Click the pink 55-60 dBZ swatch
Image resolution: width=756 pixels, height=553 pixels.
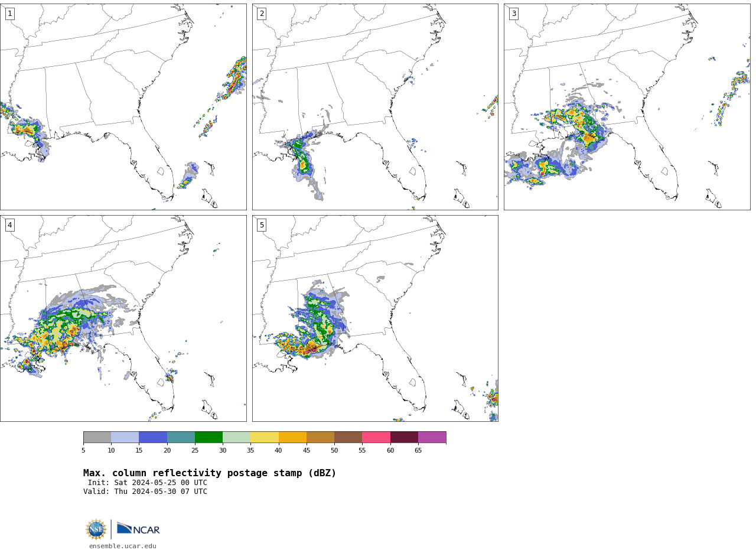click(376, 437)
